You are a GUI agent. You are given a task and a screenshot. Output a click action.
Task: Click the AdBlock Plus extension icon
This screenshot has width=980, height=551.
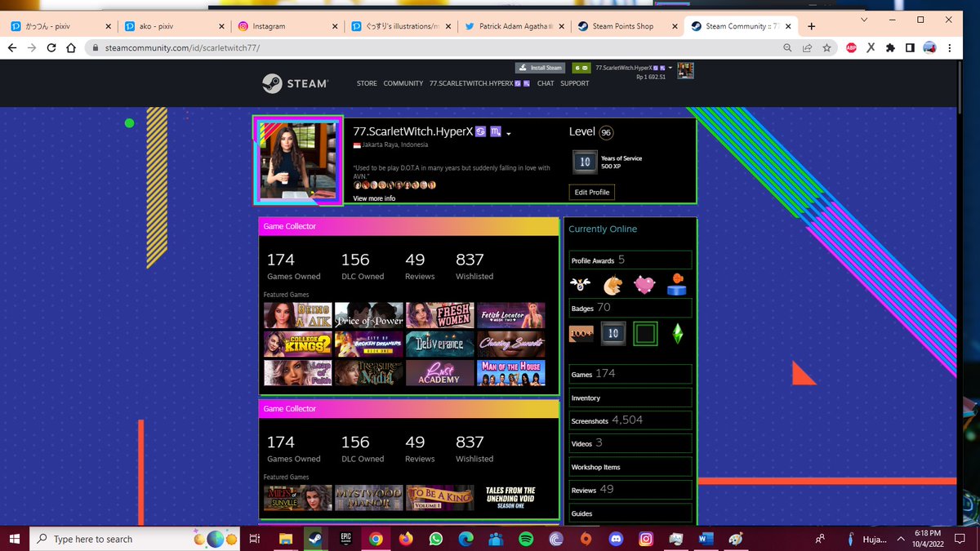pyautogui.click(x=851, y=48)
